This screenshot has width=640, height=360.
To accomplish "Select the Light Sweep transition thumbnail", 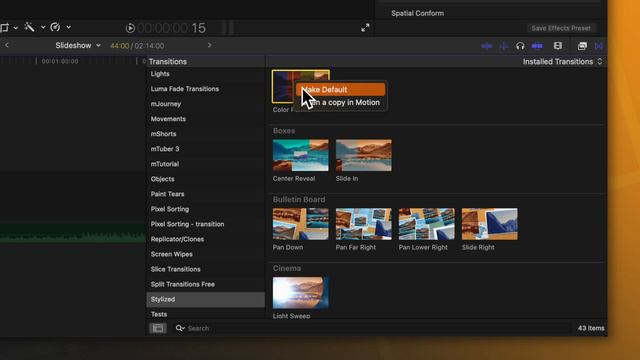I will point(300,293).
